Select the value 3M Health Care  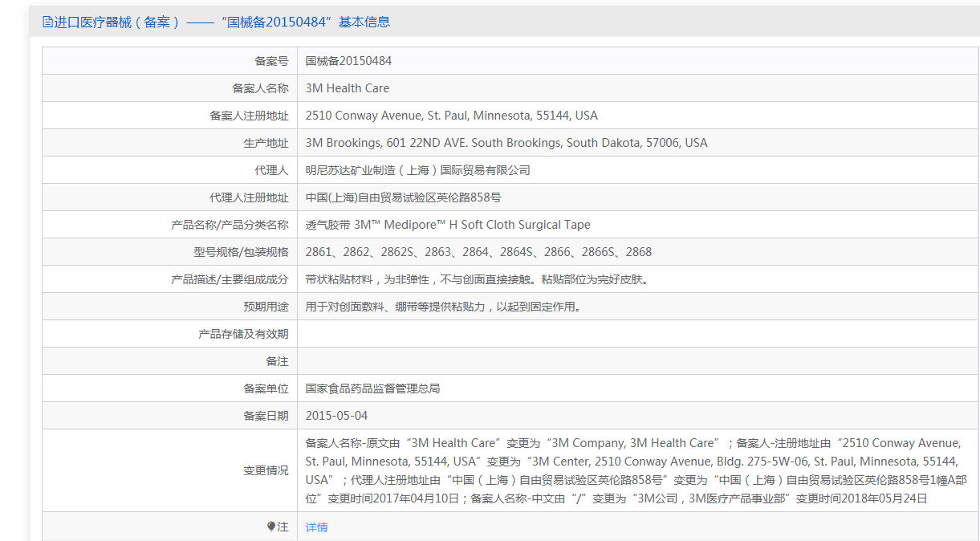(x=348, y=88)
